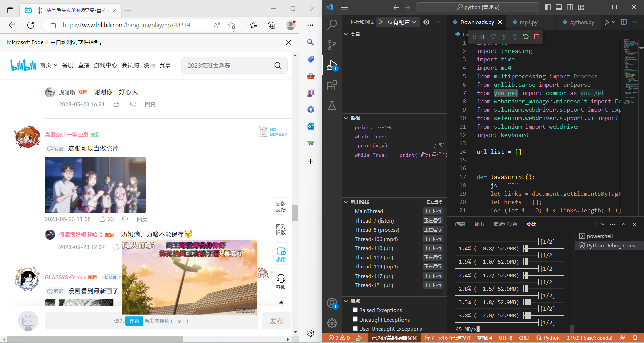Open the Testing view in the activity bar
This screenshot has width=644, height=343.
point(332,105)
